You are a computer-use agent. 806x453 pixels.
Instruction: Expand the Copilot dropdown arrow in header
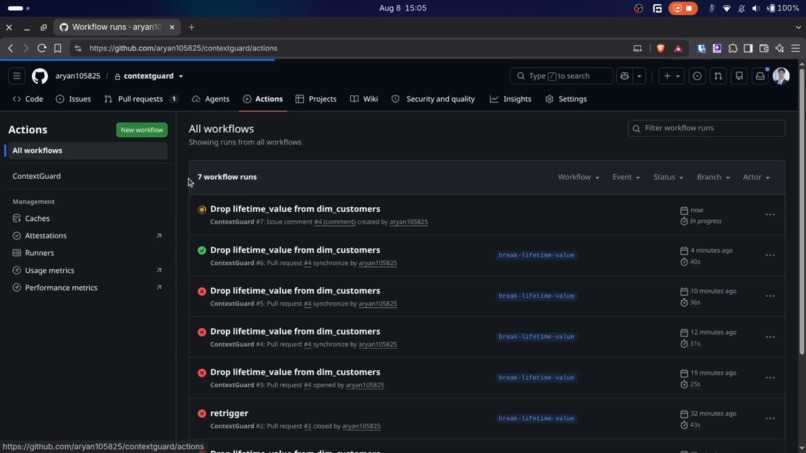[639, 76]
